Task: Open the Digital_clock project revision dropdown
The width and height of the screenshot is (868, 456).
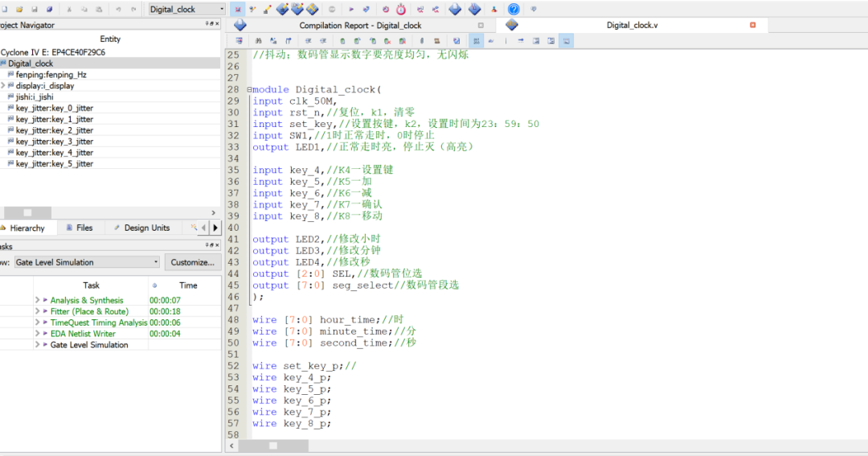Action: click(221, 10)
